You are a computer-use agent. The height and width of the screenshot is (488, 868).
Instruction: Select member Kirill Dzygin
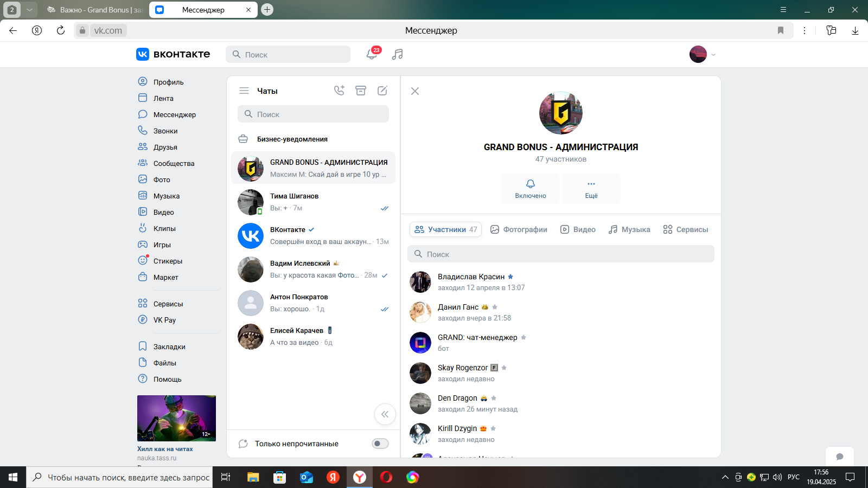[x=561, y=434]
